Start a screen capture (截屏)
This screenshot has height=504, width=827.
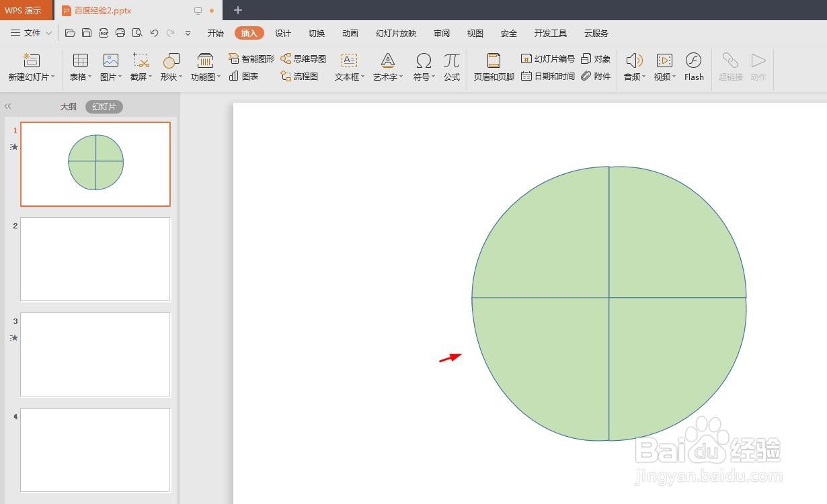pos(141,67)
